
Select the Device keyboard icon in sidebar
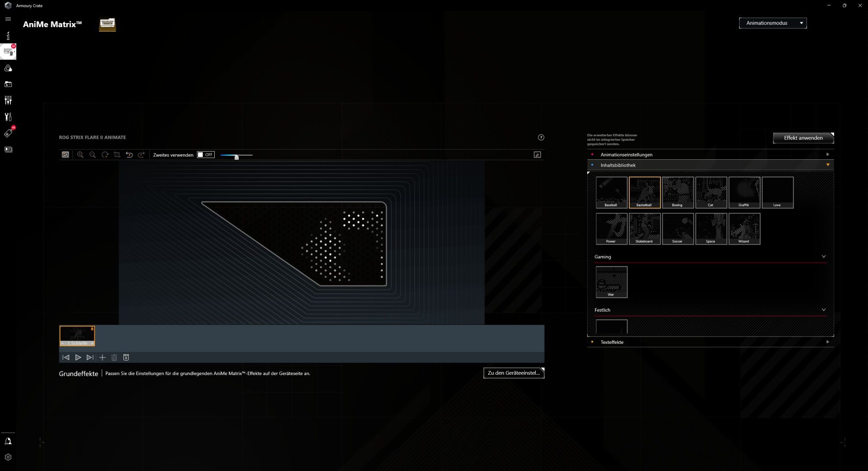click(x=8, y=52)
